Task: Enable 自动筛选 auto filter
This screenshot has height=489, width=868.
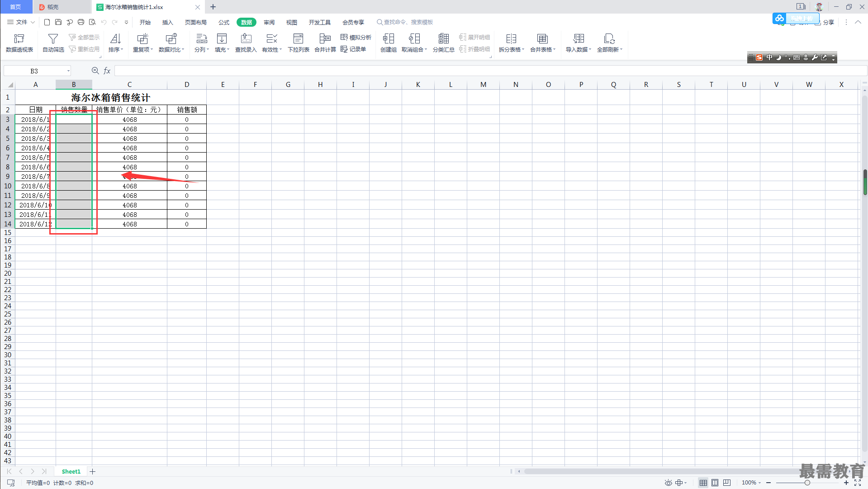Action: [53, 43]
